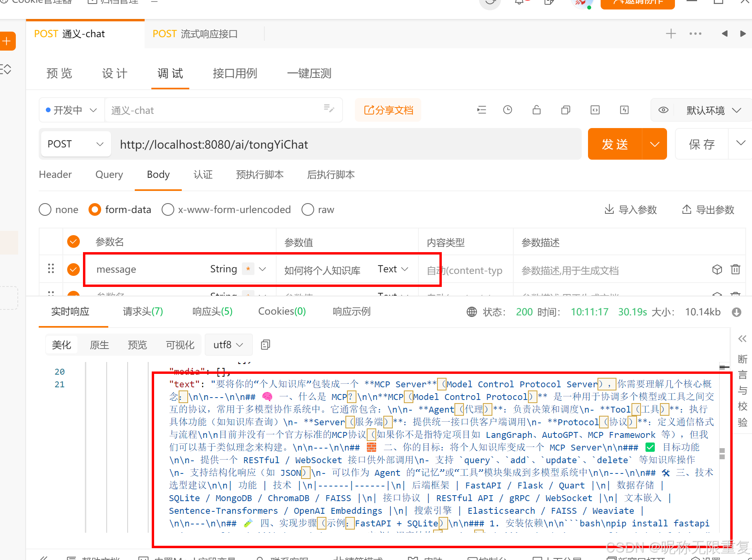View the 请求头(7) response tab

click(143, 311)
